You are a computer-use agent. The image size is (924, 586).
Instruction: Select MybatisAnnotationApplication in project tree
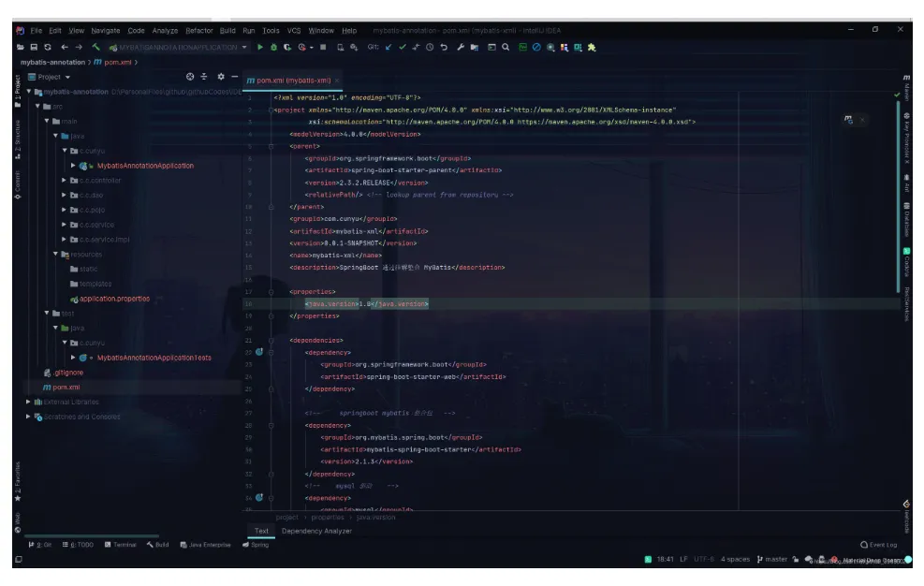tap(145, 166)
